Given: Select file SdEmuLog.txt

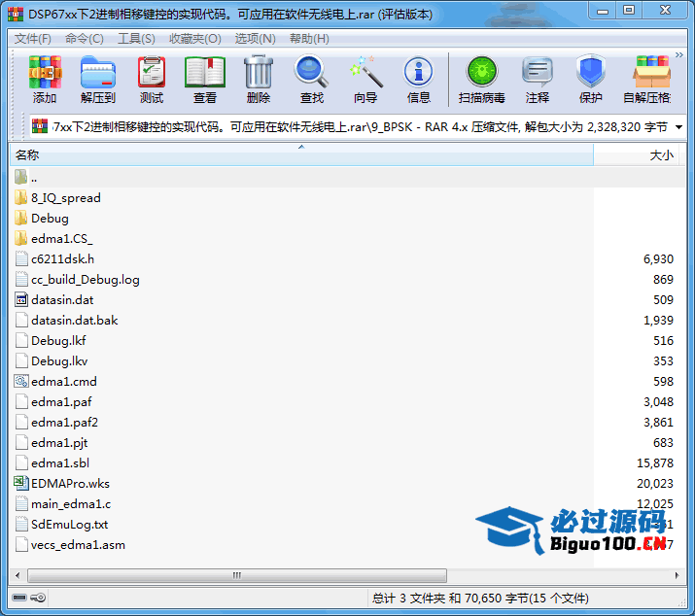Looking at the screenshot, I should (61, 524).
